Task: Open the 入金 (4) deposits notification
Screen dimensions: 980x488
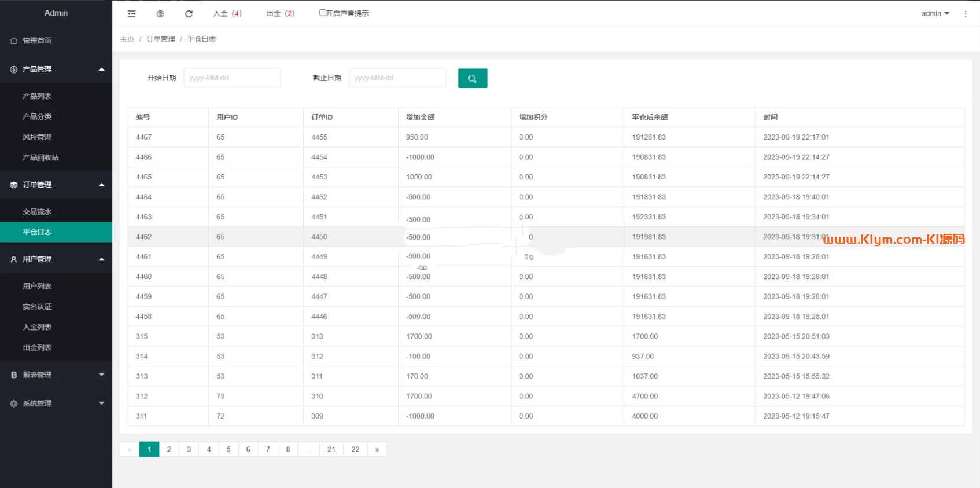Action: click(x=227, y=13)
